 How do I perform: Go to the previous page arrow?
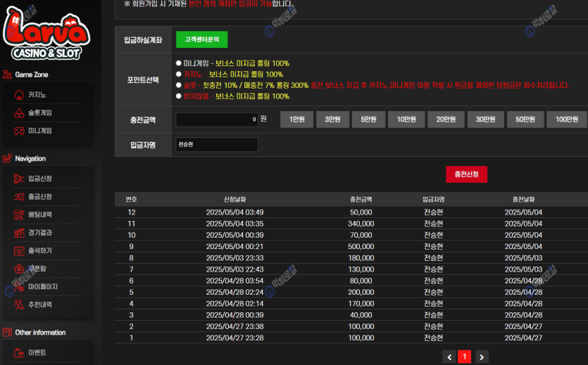click(449, 357)
